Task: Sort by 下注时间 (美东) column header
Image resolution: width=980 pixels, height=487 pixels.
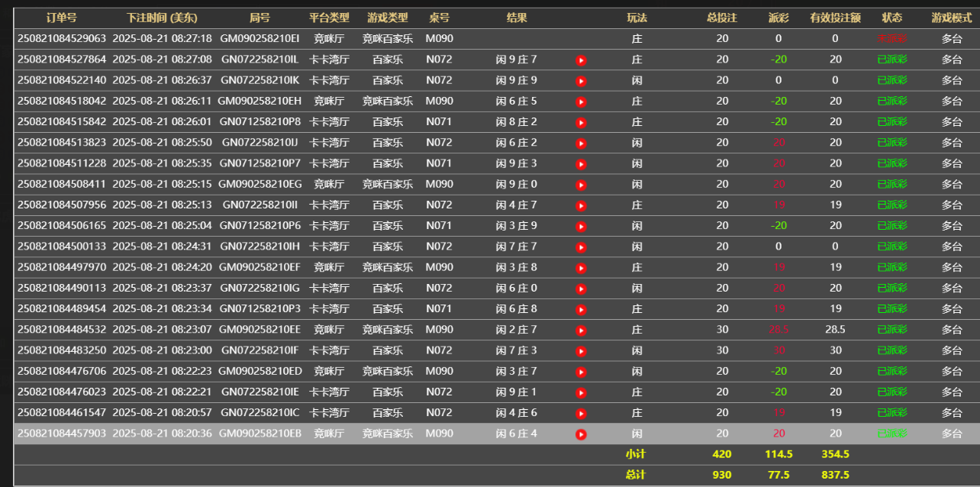Action: pyautogui.click(x=162, y=18)
